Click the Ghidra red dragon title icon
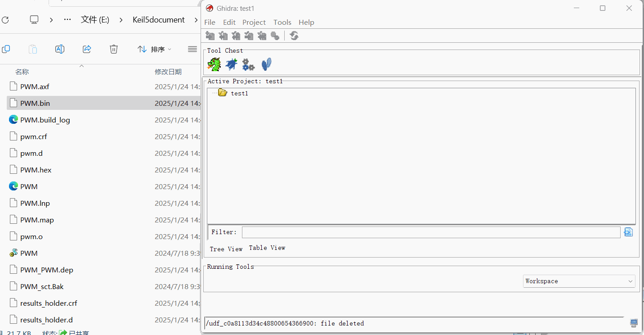The height and width of the screenshot is (335, 644). (210, 8)
